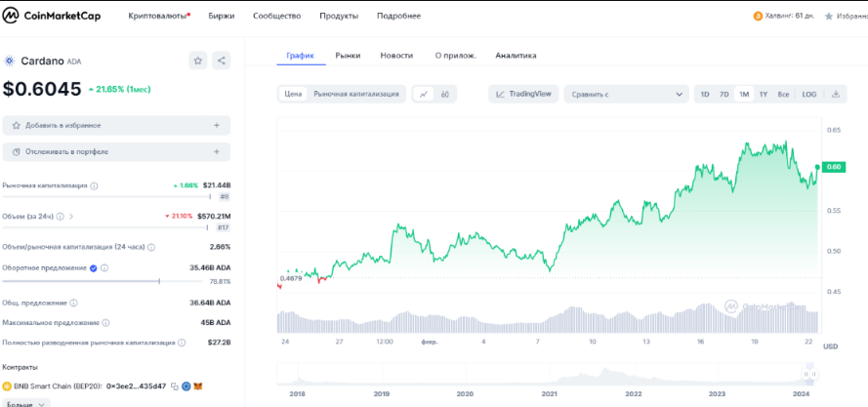Add token to MetaMask via fox icon
The image size is (868, 407).
pyautogui.click(x=197, y=387)
